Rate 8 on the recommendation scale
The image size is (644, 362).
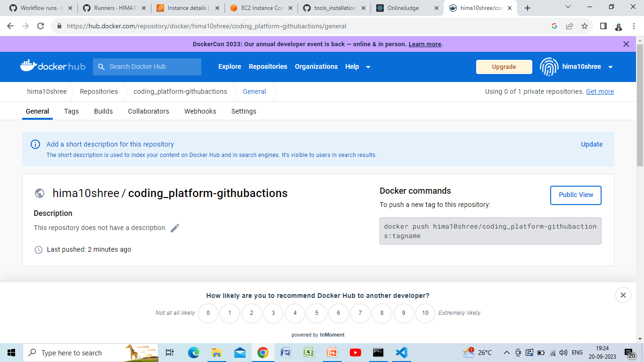[x=382, y=313]
